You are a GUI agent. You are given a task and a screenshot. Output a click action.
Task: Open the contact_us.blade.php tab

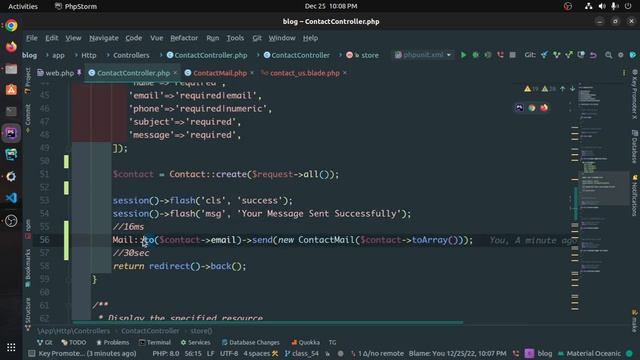tap(304, 73)
